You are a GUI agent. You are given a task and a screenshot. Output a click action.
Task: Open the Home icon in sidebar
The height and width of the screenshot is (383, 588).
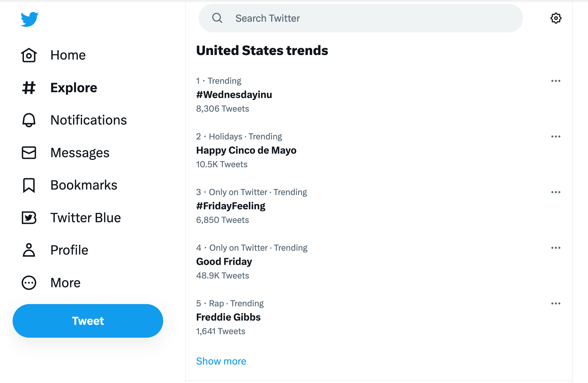click(29, 55)
